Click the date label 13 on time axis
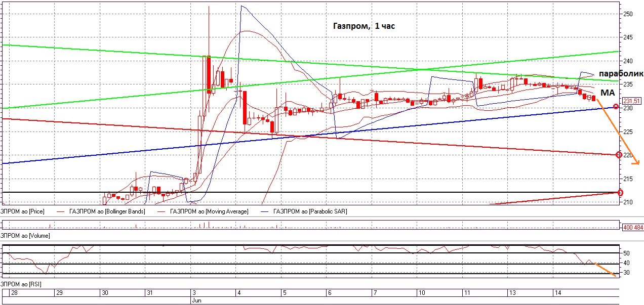Viewport: 644px width, 305px height. (511, 293)
